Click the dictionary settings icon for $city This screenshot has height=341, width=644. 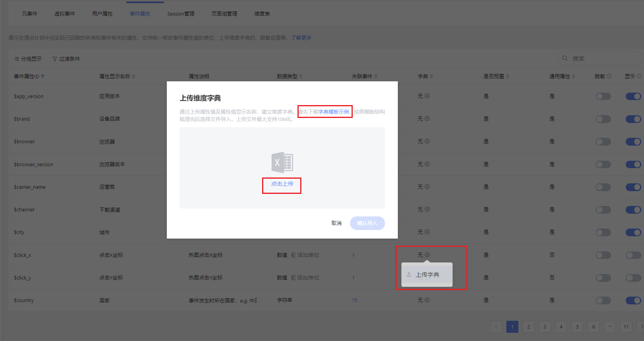[427, 232]
